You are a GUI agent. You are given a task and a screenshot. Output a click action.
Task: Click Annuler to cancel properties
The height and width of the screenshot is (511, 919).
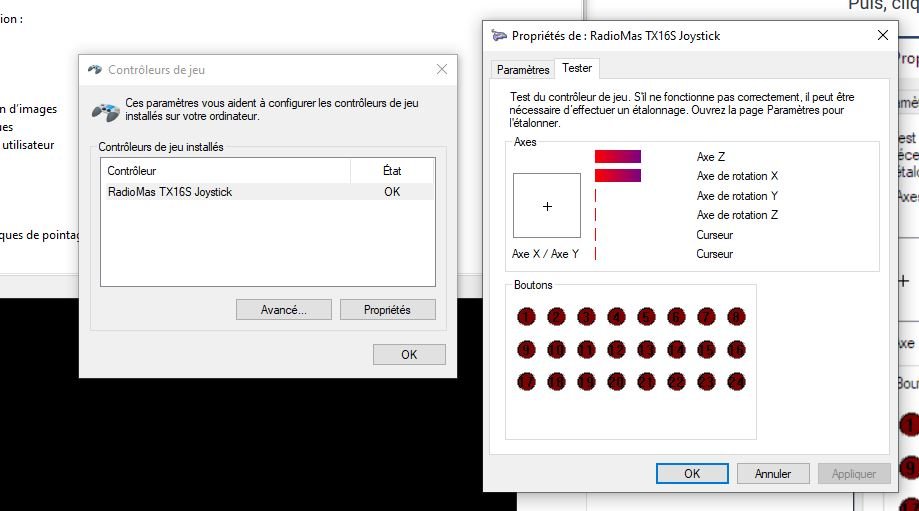click(772, 474)
